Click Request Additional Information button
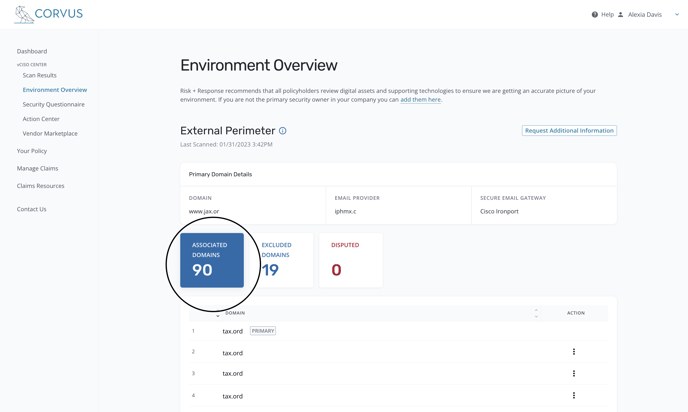688x412 pixels. tap(569, 131)
